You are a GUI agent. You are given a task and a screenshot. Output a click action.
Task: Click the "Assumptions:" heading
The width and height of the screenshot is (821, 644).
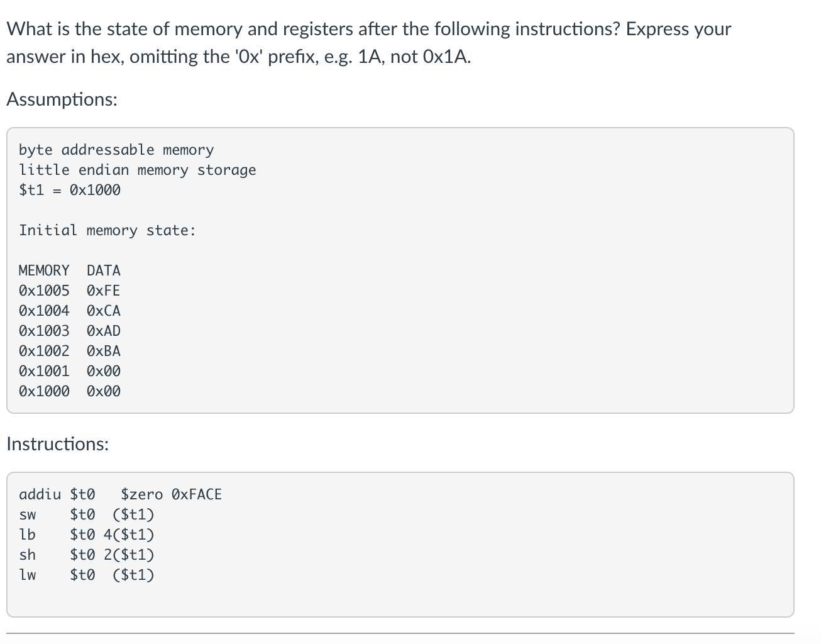pyautogui.click(x=62, y=99)
